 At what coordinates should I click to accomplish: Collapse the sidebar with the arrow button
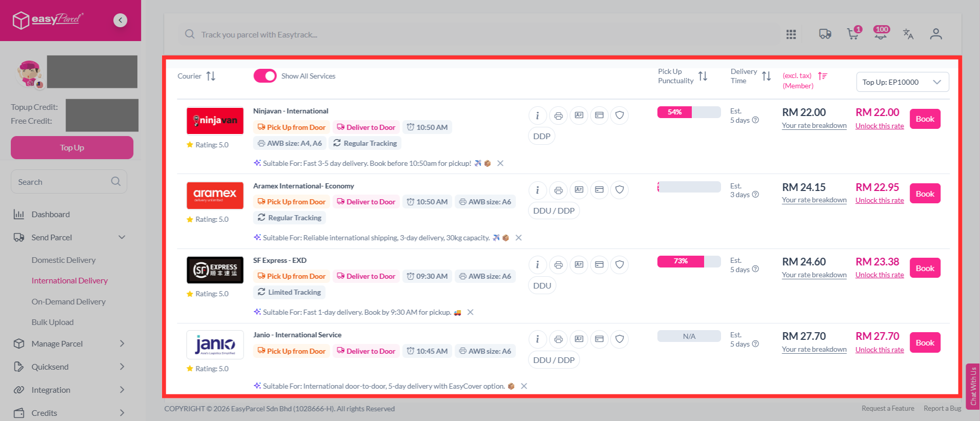tap(120, 20)
